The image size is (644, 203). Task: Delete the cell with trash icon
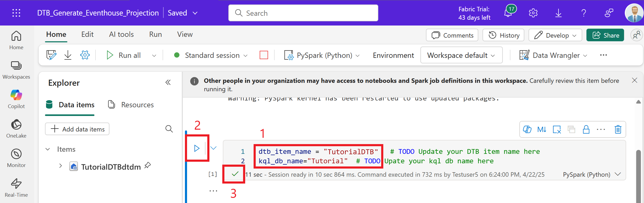[x=618, y=129]
